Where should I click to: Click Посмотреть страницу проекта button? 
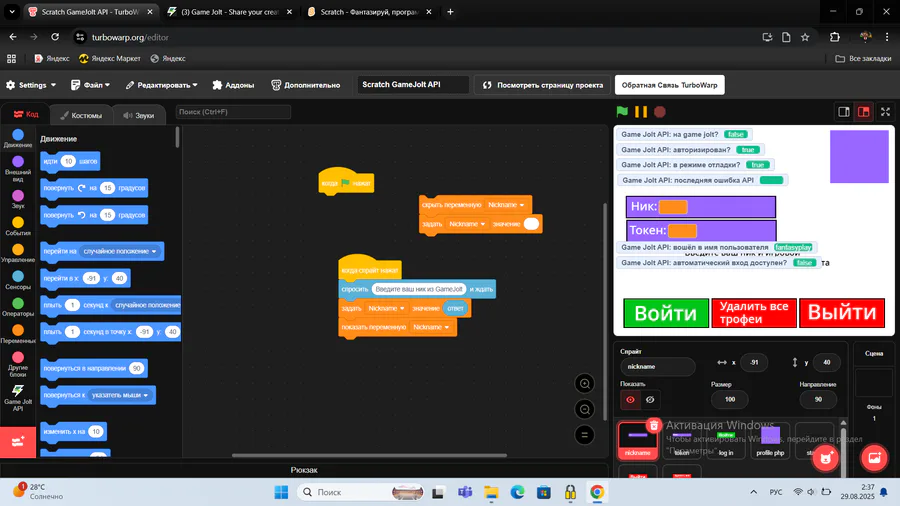click(543, 85)
